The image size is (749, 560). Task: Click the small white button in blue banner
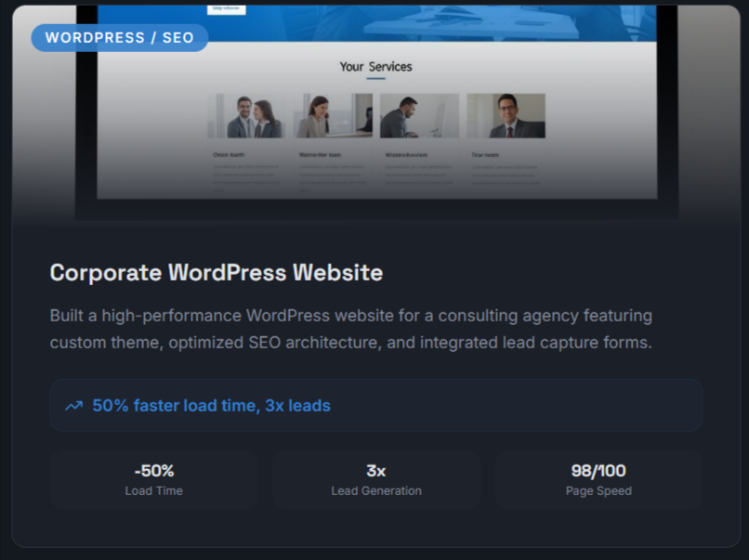(x=227, y=8)
